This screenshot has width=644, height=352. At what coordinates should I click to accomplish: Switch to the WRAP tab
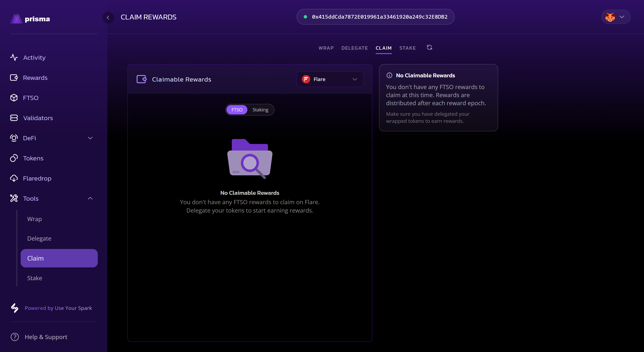click(x=326, y=48)
